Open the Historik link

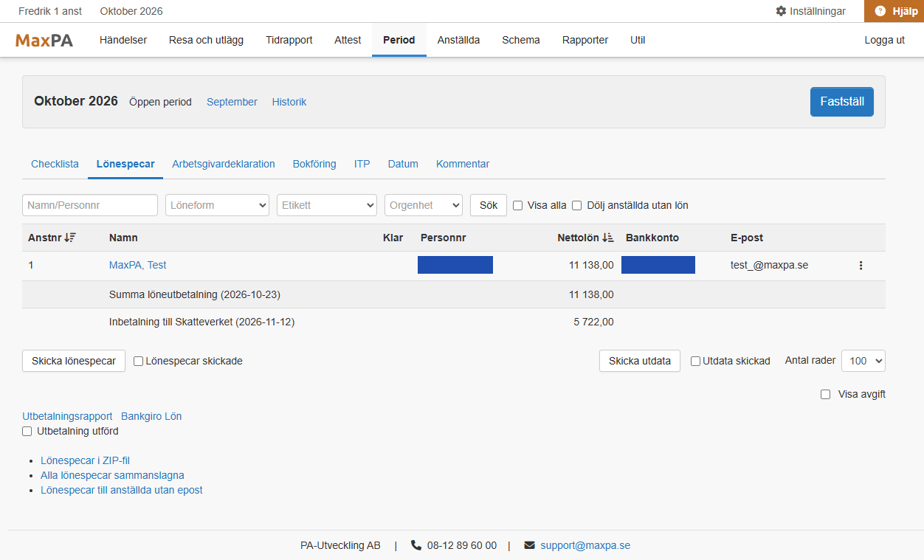coord(289,102)
